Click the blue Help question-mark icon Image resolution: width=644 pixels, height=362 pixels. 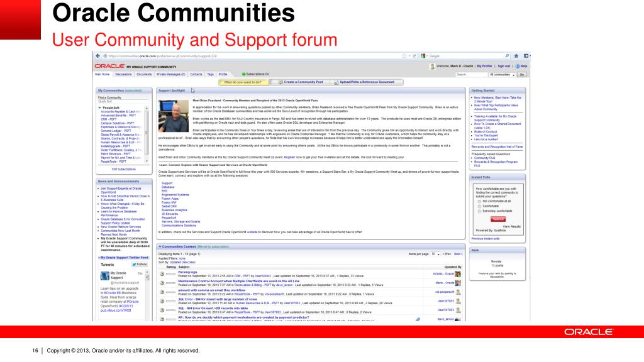click(x=518, y=66)
